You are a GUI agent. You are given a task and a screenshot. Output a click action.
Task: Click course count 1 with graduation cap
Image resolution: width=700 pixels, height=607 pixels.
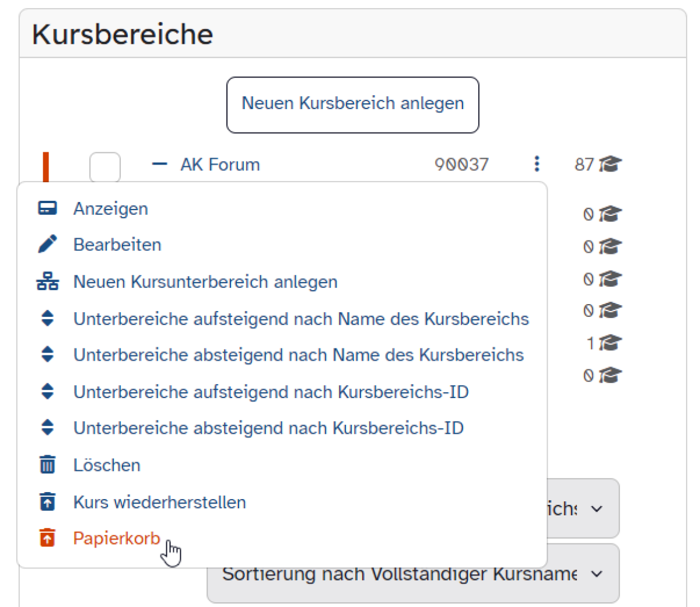tap(603, 343)
